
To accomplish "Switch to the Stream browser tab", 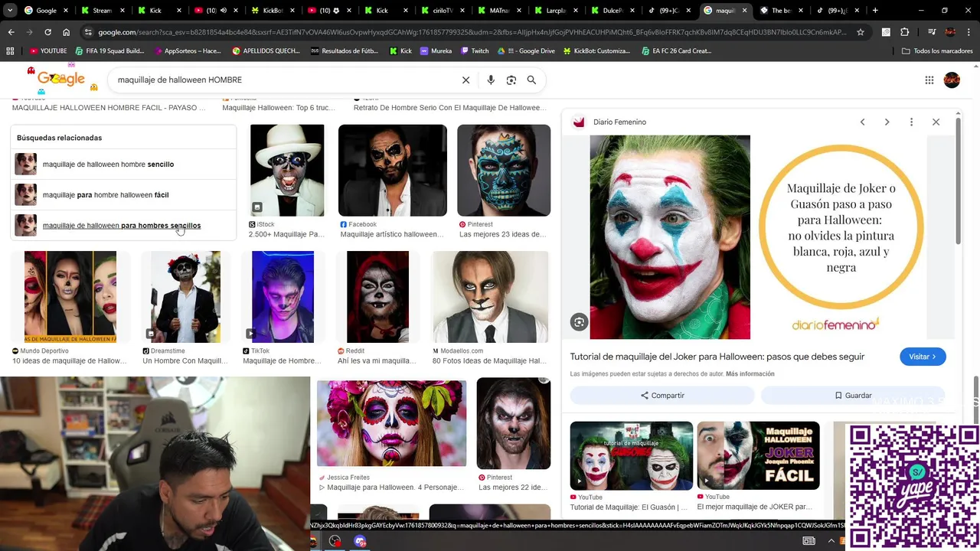I will (x=102, y=11).
